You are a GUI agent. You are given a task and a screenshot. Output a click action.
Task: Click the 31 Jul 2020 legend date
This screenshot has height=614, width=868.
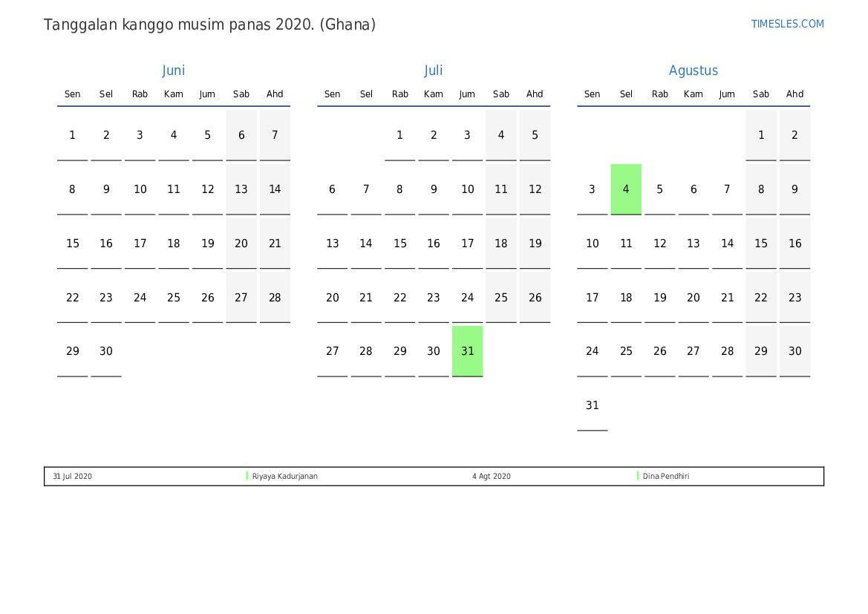click(x=72, y=477)
